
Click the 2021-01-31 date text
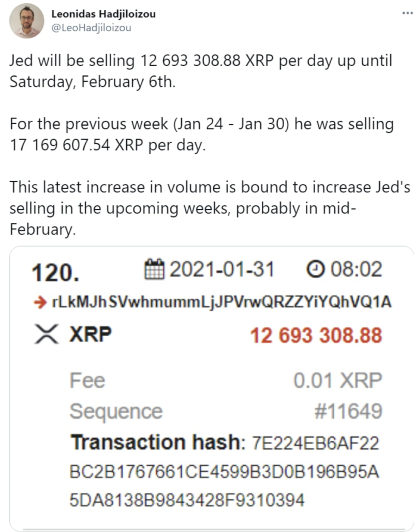221,269
